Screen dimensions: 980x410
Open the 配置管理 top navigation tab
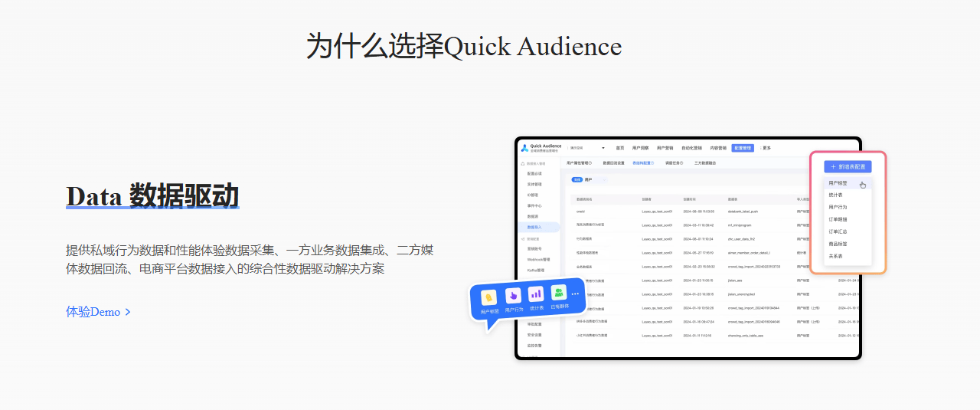[x=743, y=148]
